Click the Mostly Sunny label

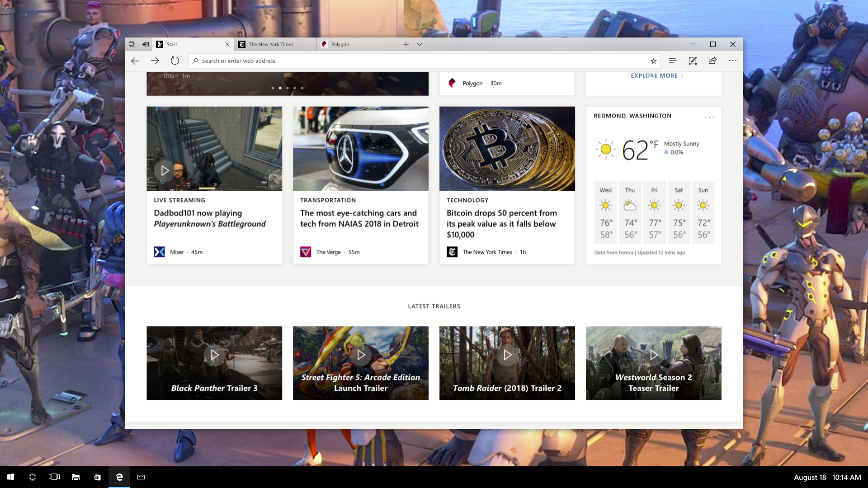tap(681, 144)
